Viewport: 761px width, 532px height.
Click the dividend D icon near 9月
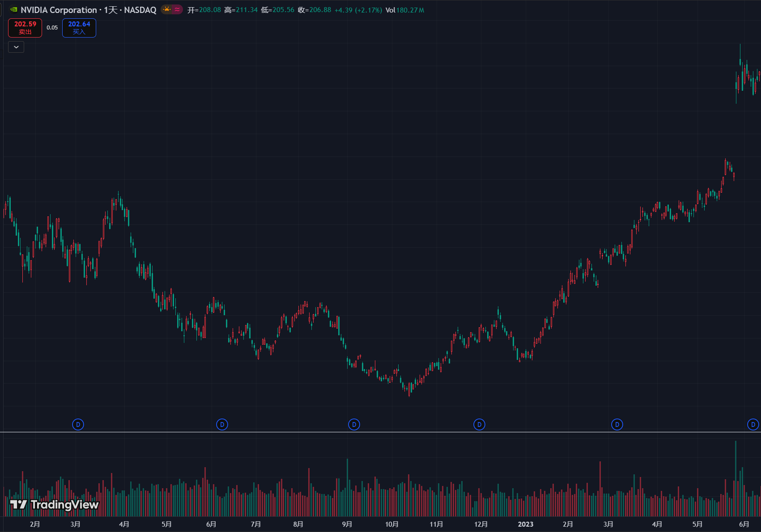click(x=354, y=424)
